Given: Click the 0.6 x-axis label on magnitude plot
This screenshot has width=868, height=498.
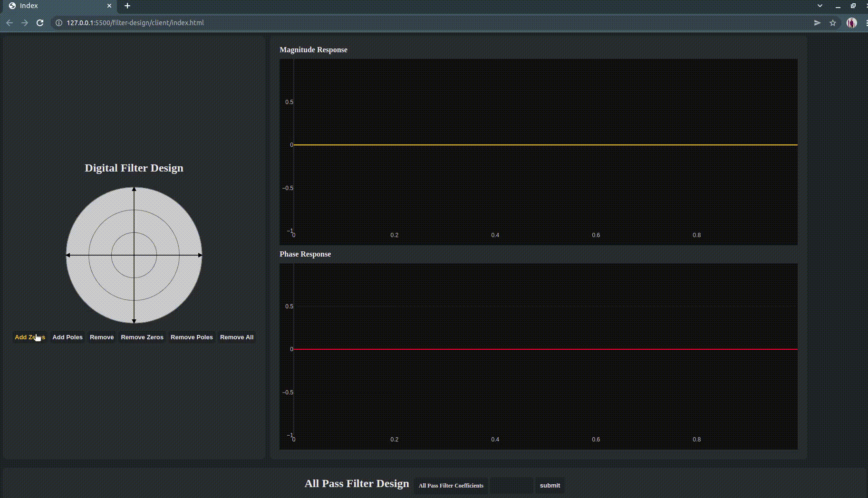Looking at the screenshot, I should 596,235.
